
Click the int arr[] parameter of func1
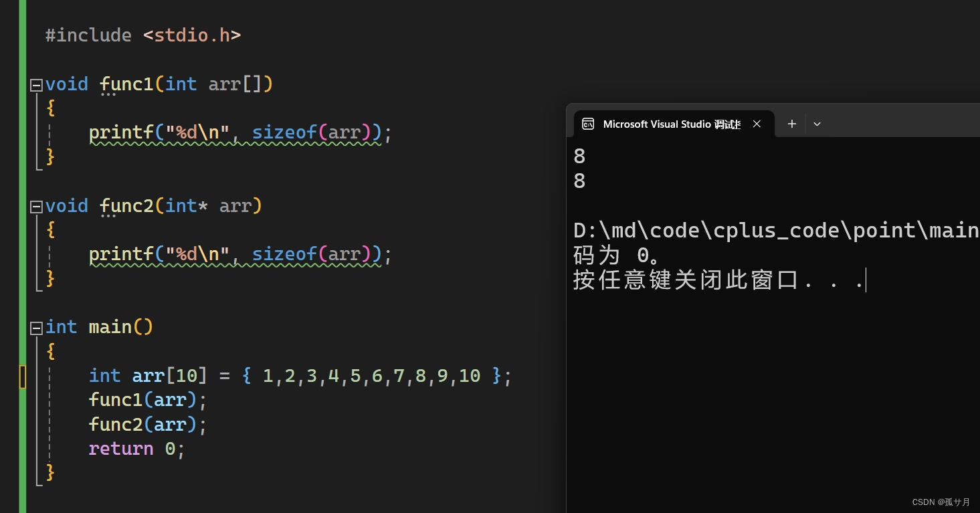coord(213,84)
